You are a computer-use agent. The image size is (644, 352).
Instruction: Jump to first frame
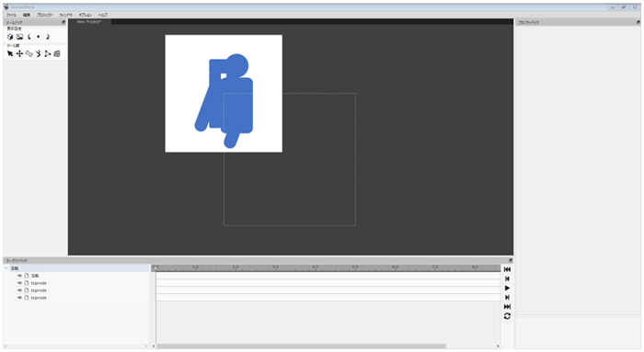[x=507, y=269]
